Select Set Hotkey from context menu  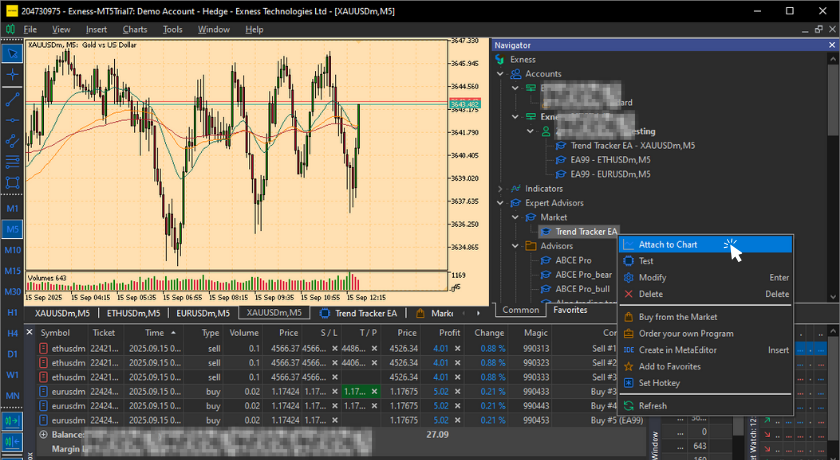(x=705, y=383)
